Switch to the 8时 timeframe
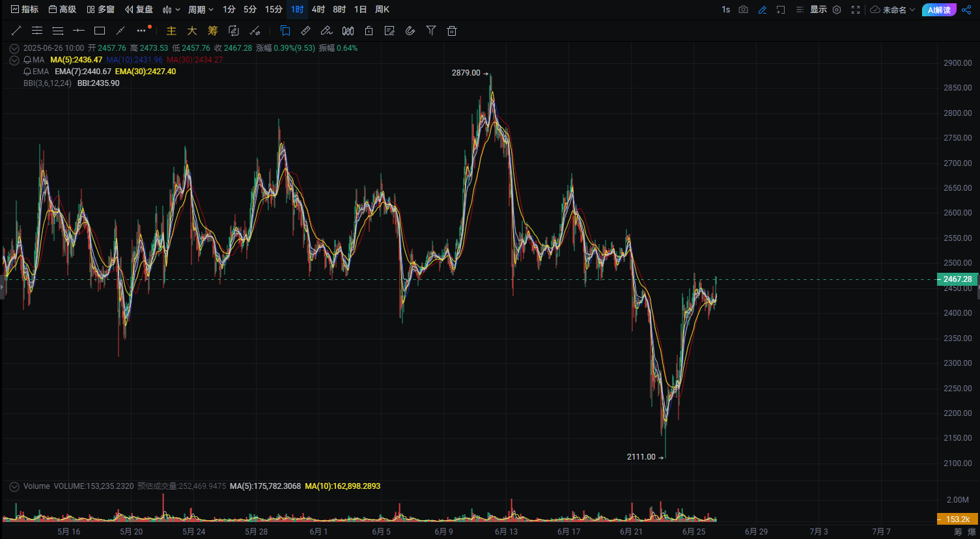Screen dimensions: 980x539 339,10
